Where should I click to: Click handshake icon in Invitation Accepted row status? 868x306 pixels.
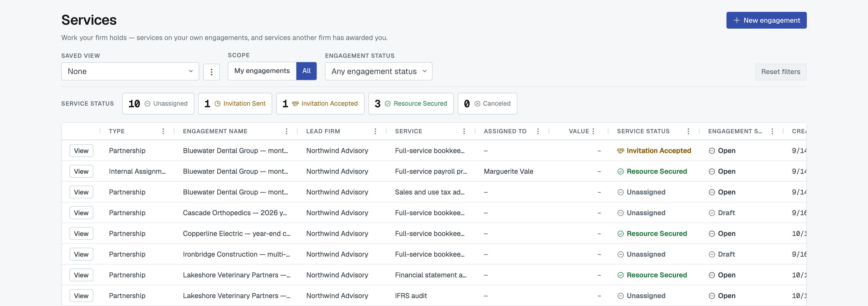pos(620,151)
